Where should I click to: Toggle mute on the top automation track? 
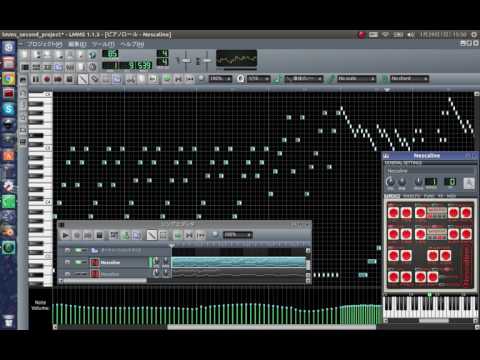79,250
